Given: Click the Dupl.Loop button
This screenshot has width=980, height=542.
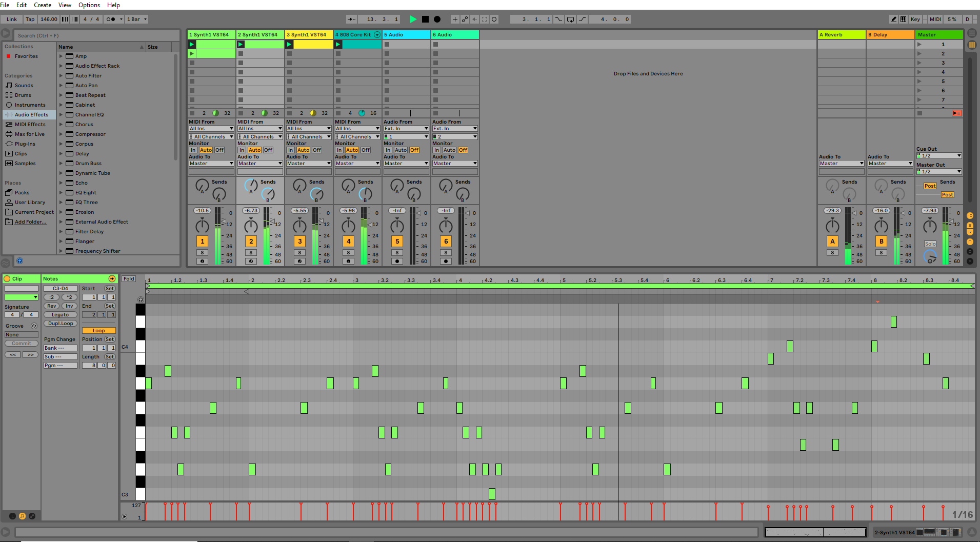Looking at the screenshot, I should [61, 323].
